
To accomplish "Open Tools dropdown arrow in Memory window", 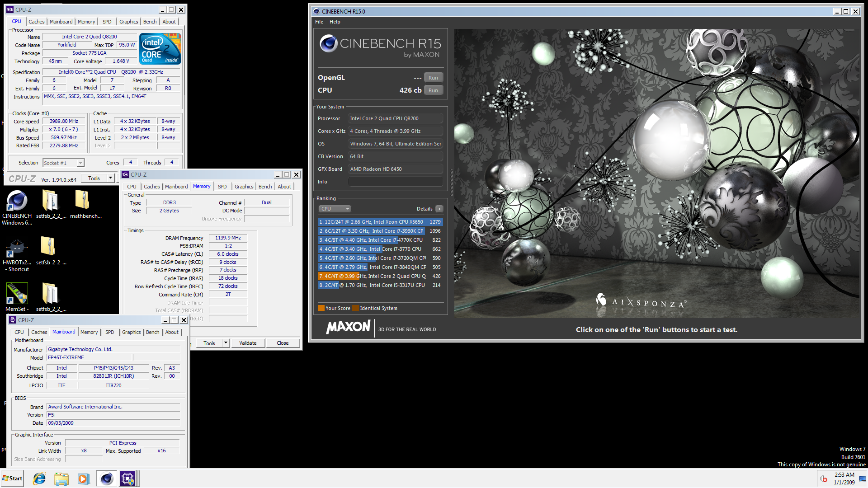I will 226,343.
